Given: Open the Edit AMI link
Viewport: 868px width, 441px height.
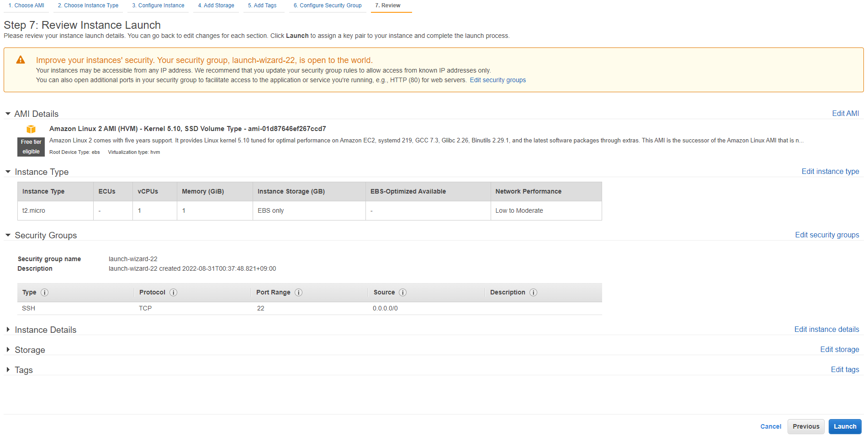Looking at the screenshot, I should (x=846, y=113).
